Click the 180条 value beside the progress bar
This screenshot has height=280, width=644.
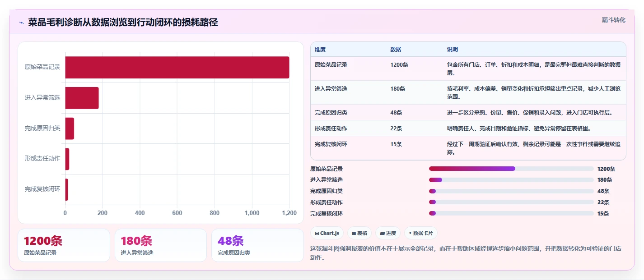coord(605,180)
